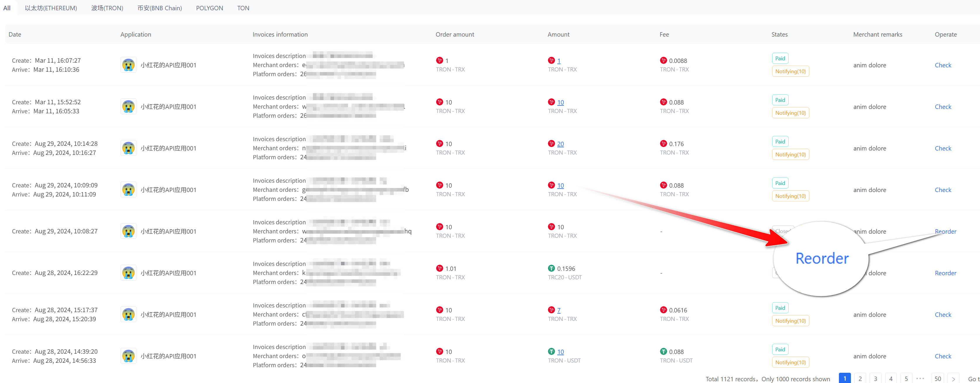Click Reorder for Aug 28, 16:22:29 order
The image size is (980, 383).
[x=945, y=273]
